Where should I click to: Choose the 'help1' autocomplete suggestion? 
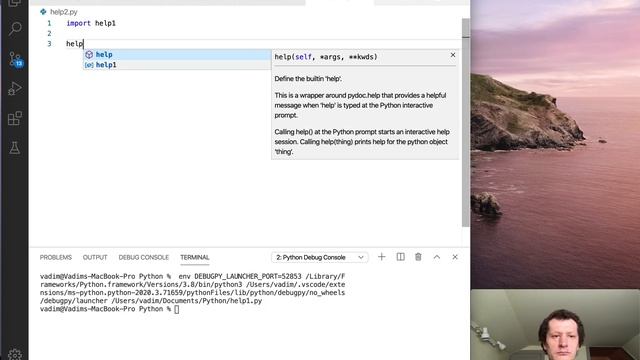click(x=177, y=65)
